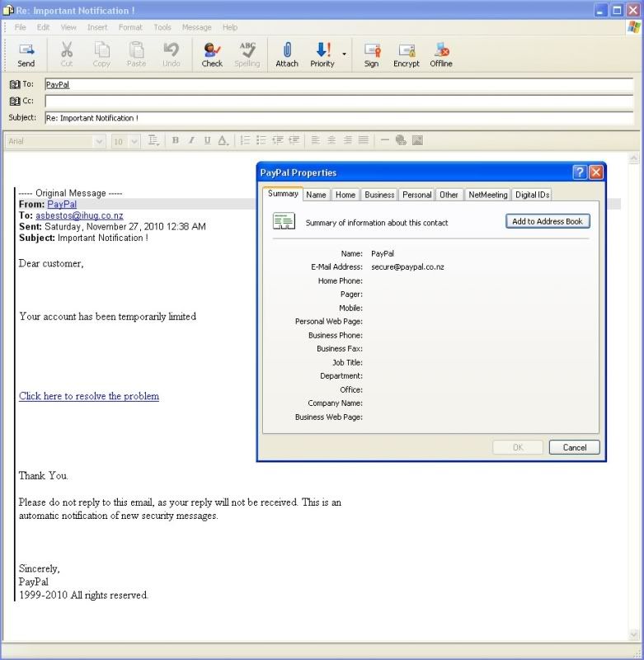Click the 'Click here to resolve the problem' link

89,396
